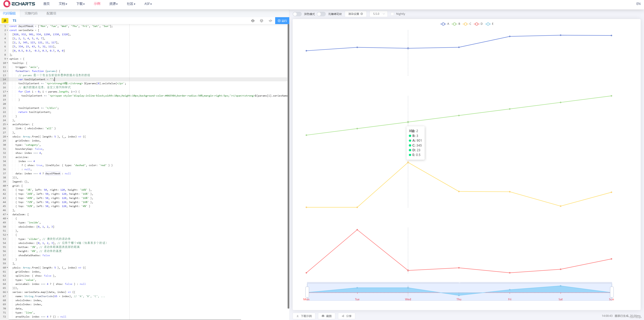The image size is (644, 320).
Task: Click the camera icon in 截图 button
Action: click(x=323, y=316)
